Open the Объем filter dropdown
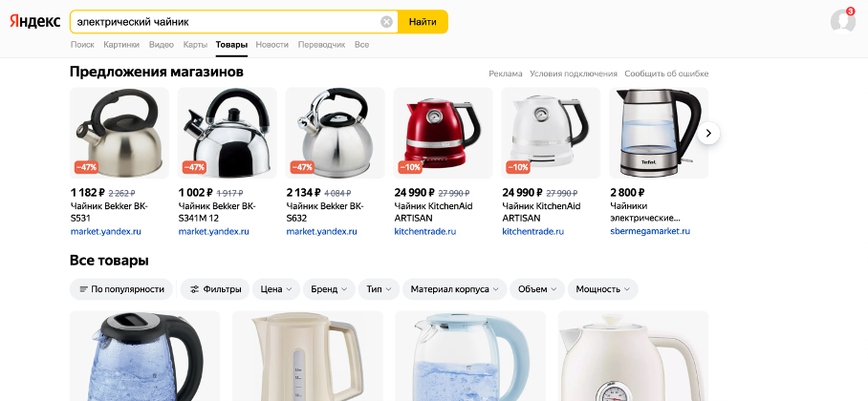Viewport: 868px width, 401px height. tap(537, 289)
